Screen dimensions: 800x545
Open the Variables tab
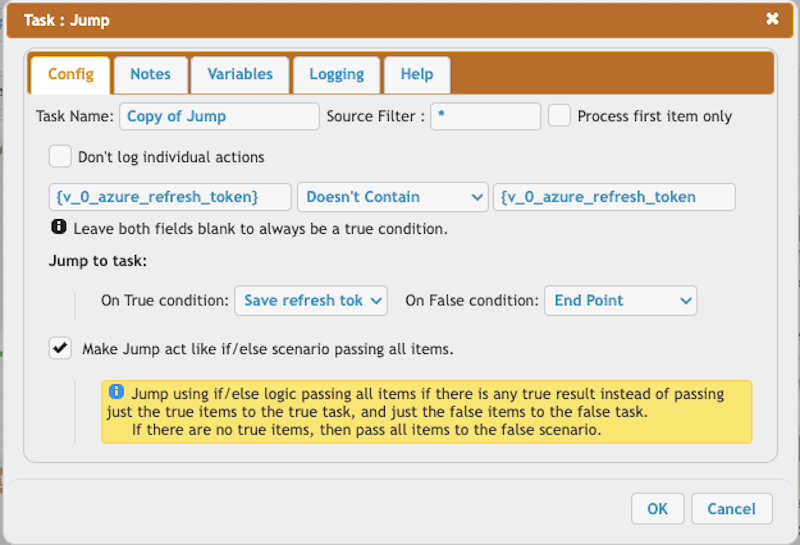pyautogui.click(x=240, y=75)
